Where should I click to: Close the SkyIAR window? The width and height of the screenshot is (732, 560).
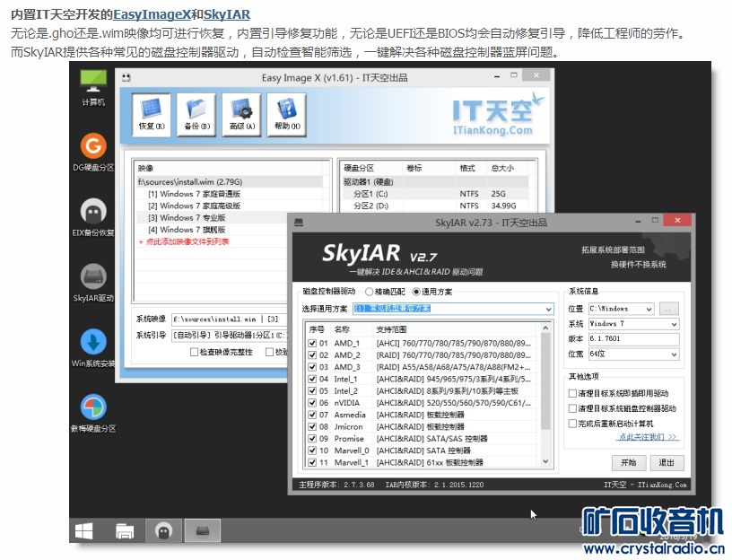point(677,220)
